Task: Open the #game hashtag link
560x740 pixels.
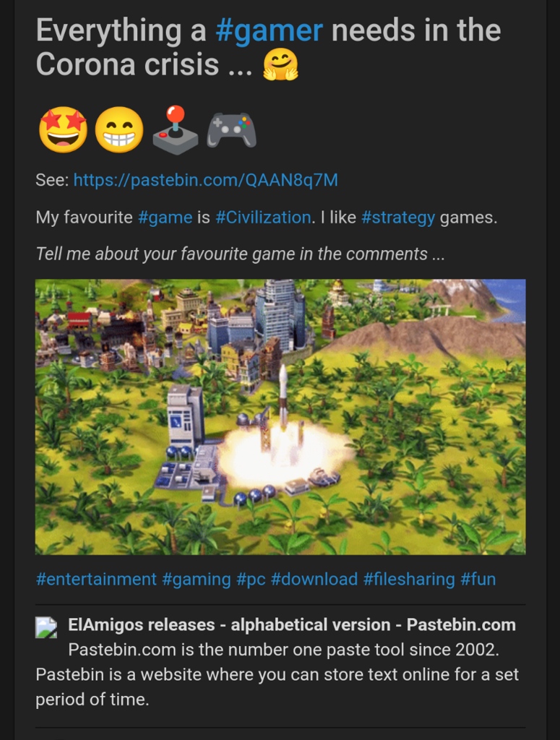Action: pos(165,218)
